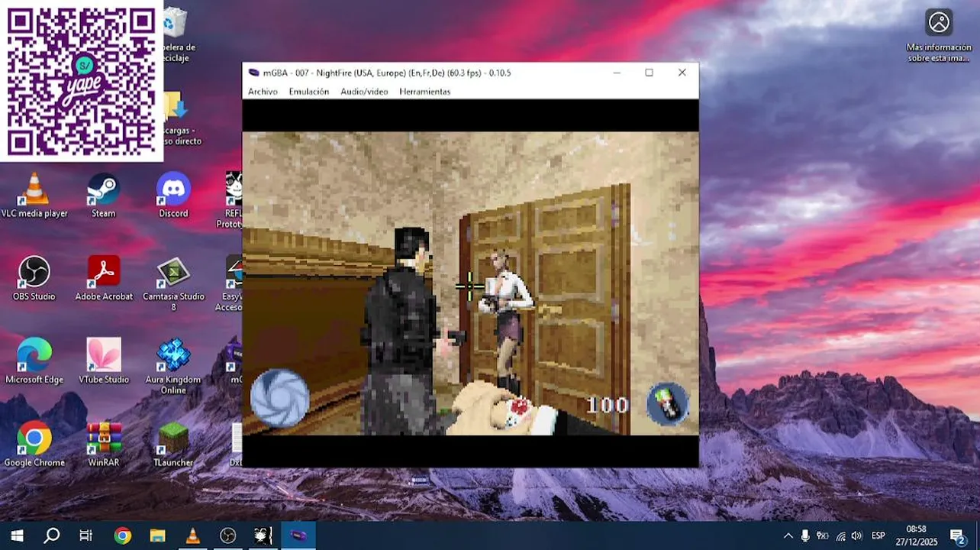The width and height of the screenshot is (980, 550).
Task: Open the notification center in the taskbar
Action: click(x=958, y=535)
